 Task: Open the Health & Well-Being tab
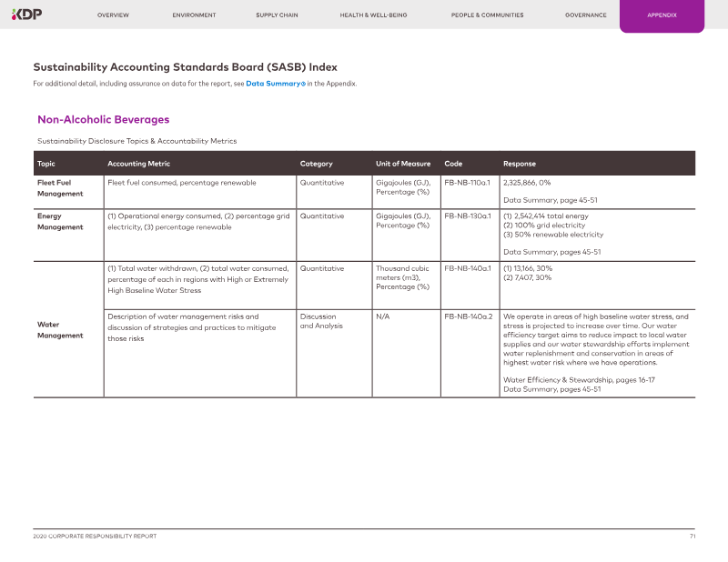click(371, 15)
